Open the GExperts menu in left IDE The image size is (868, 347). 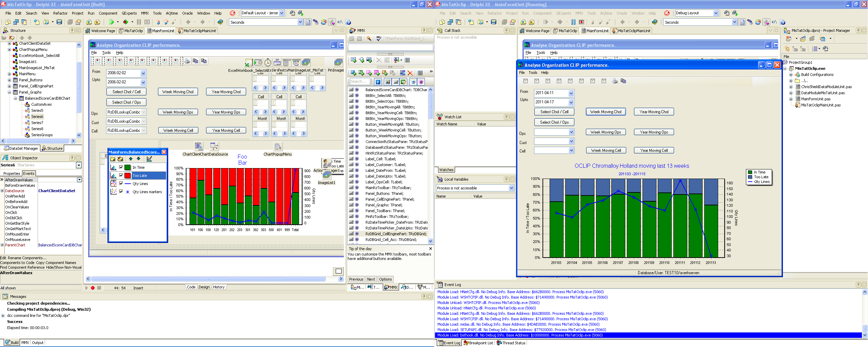coord(129,13)
